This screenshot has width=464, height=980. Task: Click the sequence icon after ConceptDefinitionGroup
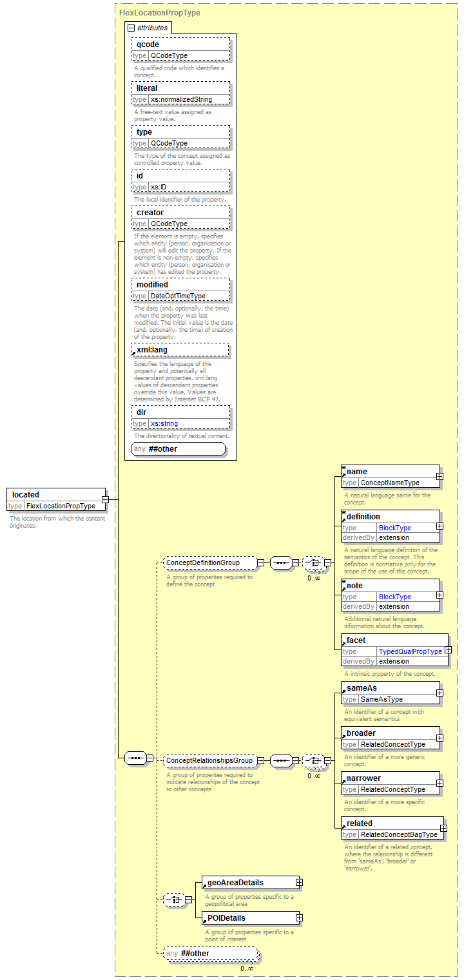click(x=281, y=562)
